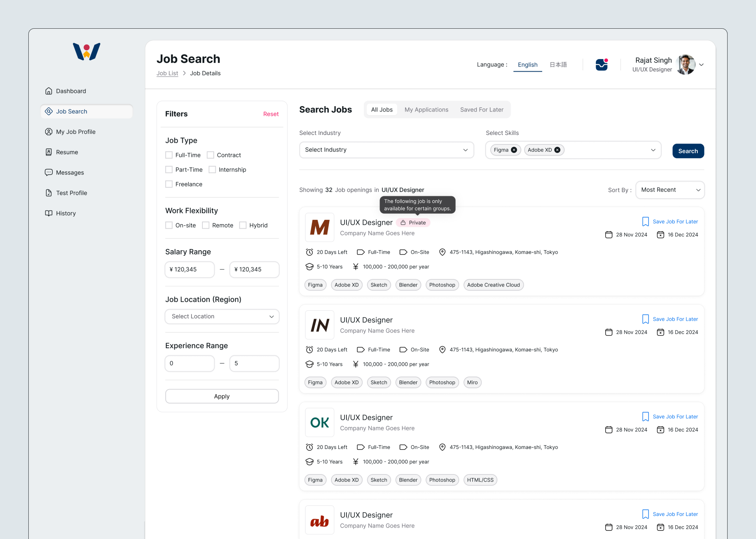Bookmark the job with ab logo
The height and width of the screenshot is (539, 756).
[x=645, y=514]
